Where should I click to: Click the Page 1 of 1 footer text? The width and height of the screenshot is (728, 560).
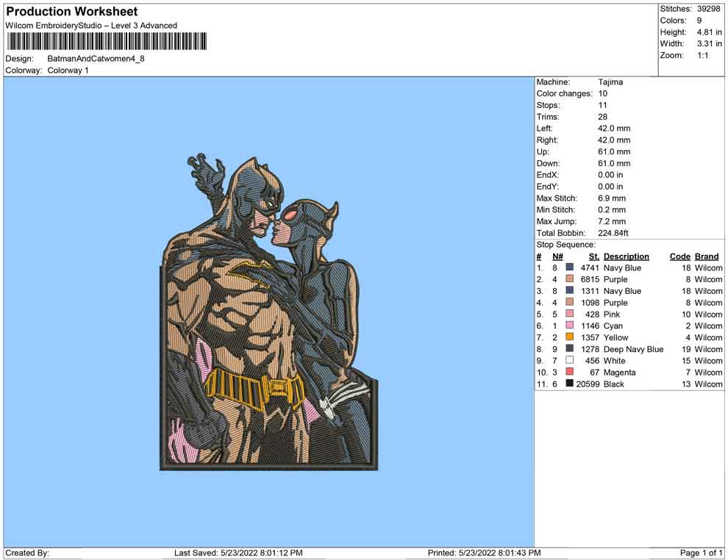(702, 553)
